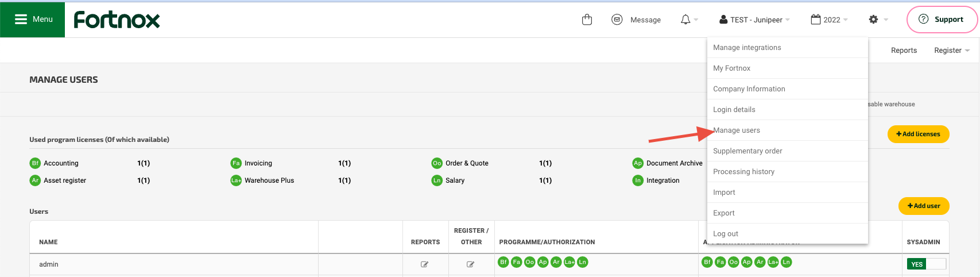Click admin's La+ badge in Programme/Authorization column

tap(570, 262)
